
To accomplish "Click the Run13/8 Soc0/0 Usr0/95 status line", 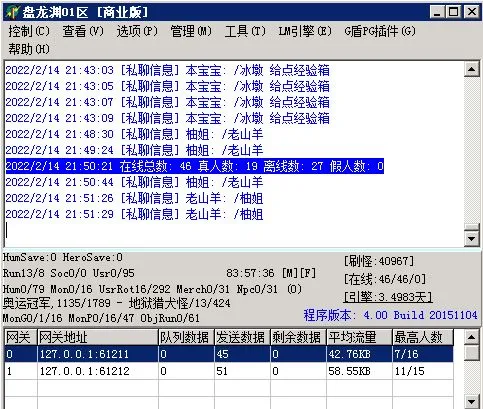I will click(x=69, y=273).
